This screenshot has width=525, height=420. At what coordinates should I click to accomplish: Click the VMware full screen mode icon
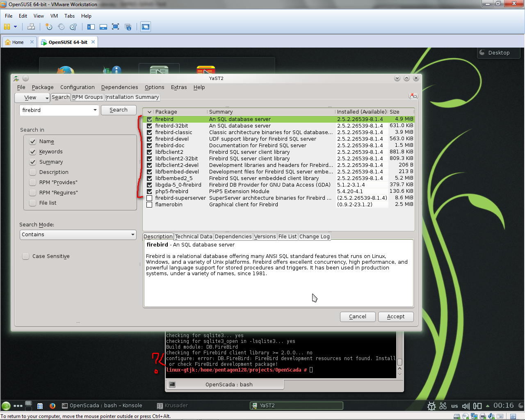tap(116, 27)
